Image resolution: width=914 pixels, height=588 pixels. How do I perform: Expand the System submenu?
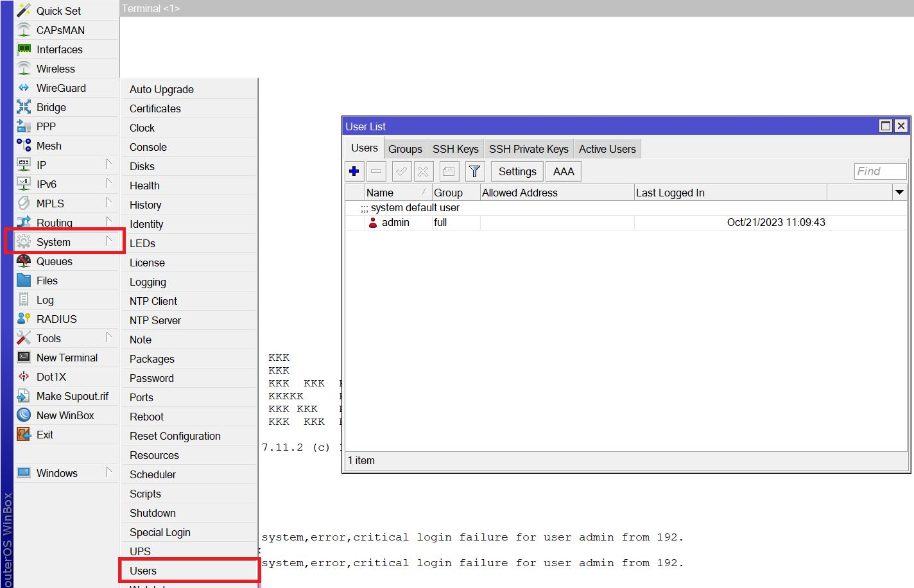pos(108,241)
